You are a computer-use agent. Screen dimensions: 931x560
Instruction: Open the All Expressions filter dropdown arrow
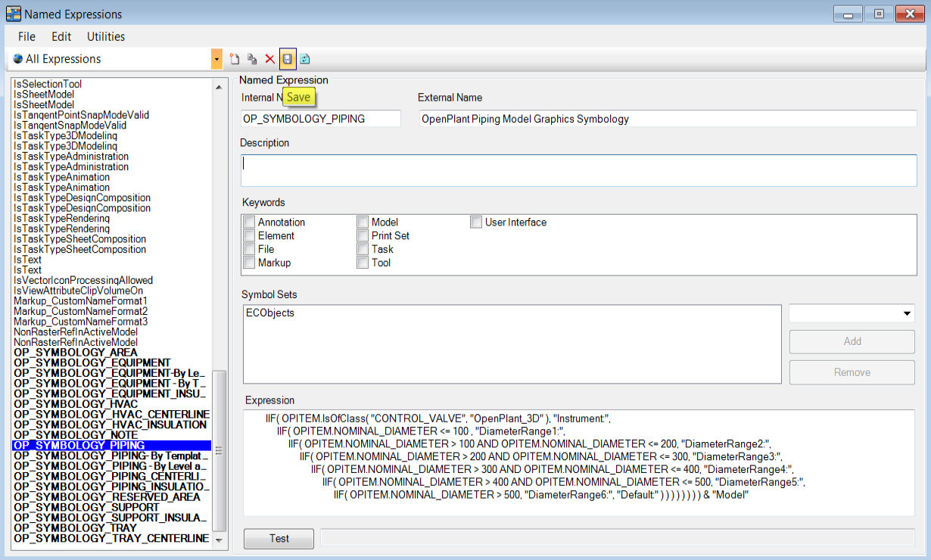point(217,59)
